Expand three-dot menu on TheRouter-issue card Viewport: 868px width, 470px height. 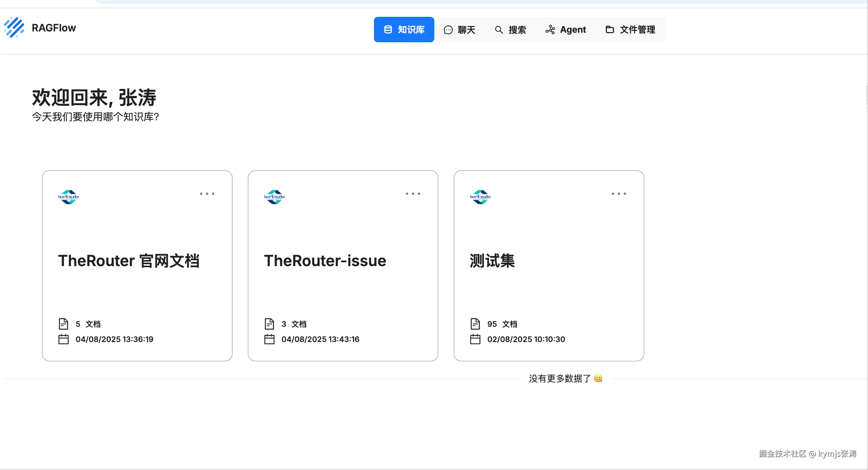(x=413, y=194)
